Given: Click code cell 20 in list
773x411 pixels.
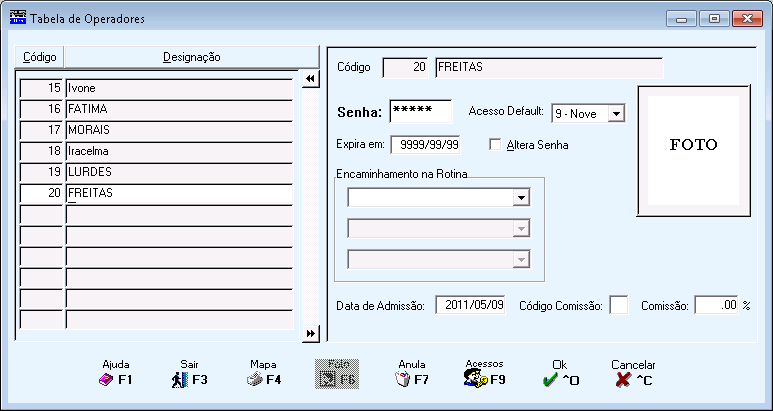Looking at the screenshot, I should [41, 193].
